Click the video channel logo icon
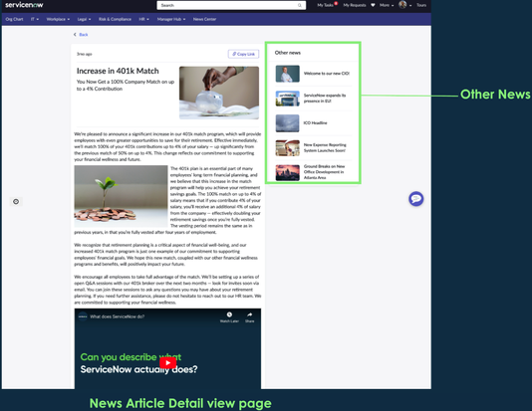This screenshot has width=532, height=411. [x=83, y=316]
